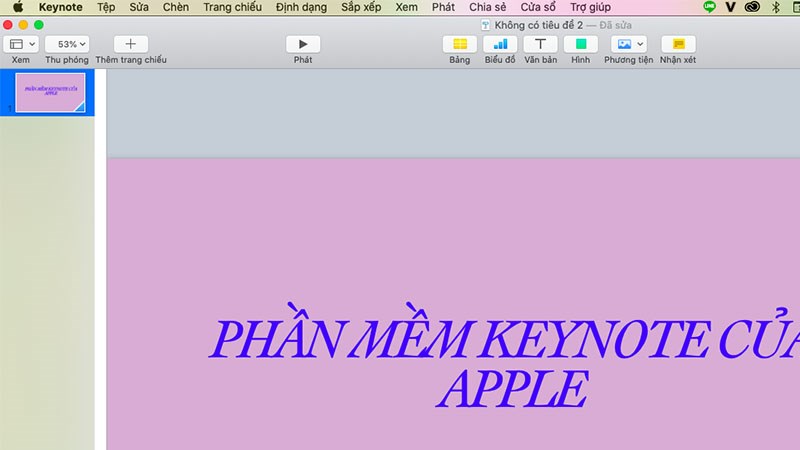
Task: Open the Keynote application menu
Action: coord(60,7)
